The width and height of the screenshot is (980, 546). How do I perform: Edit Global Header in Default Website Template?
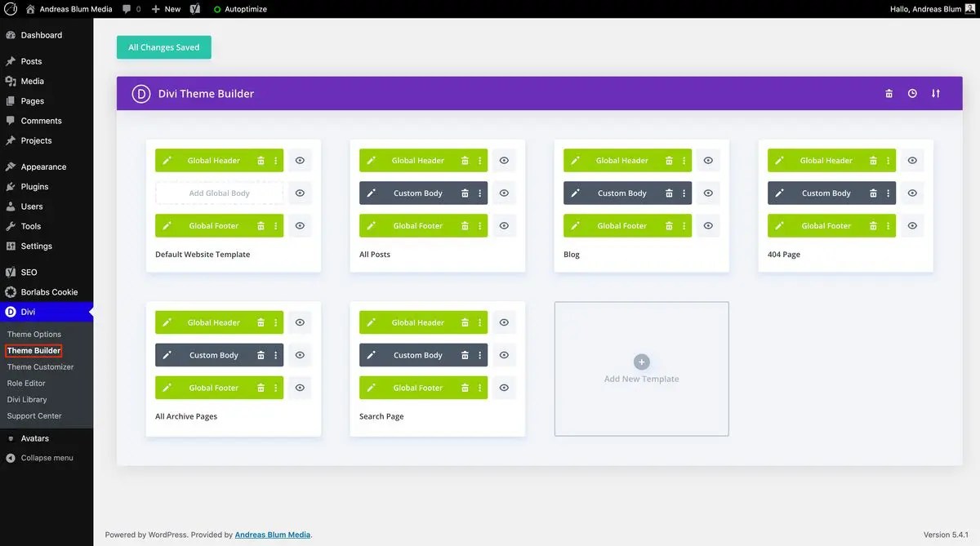[x=167, y=161]
